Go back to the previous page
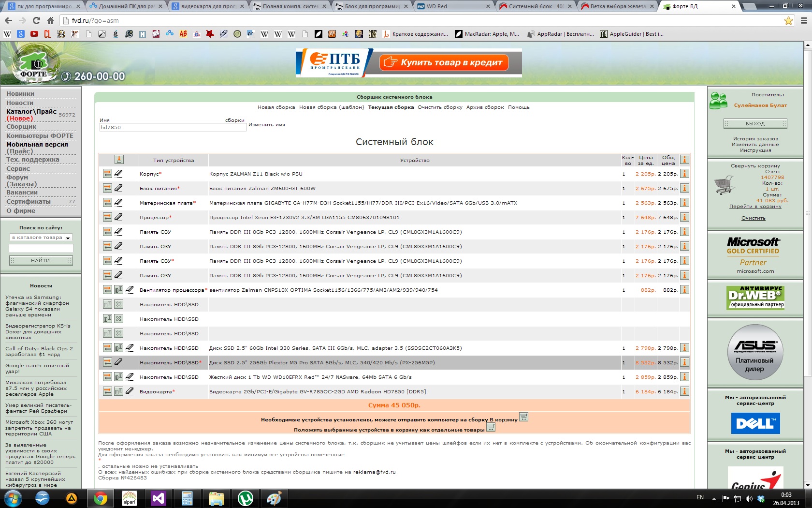This screenshot has width=812, height=508. 8,20
